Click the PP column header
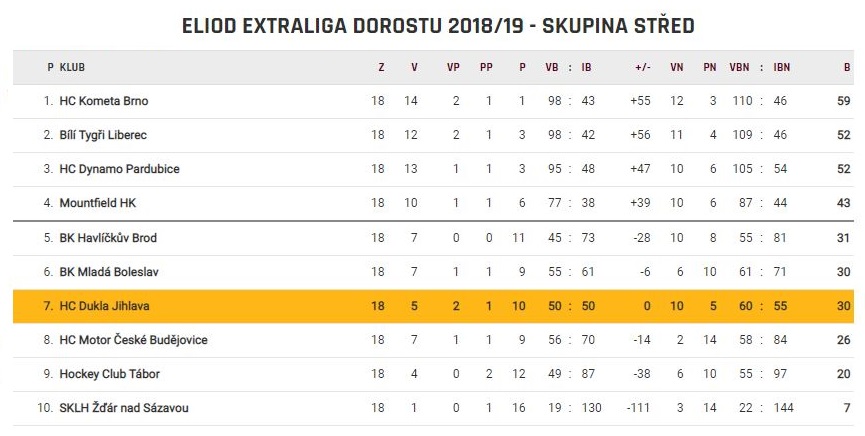This screenshot has width=865, height=436. pos(486,67)
